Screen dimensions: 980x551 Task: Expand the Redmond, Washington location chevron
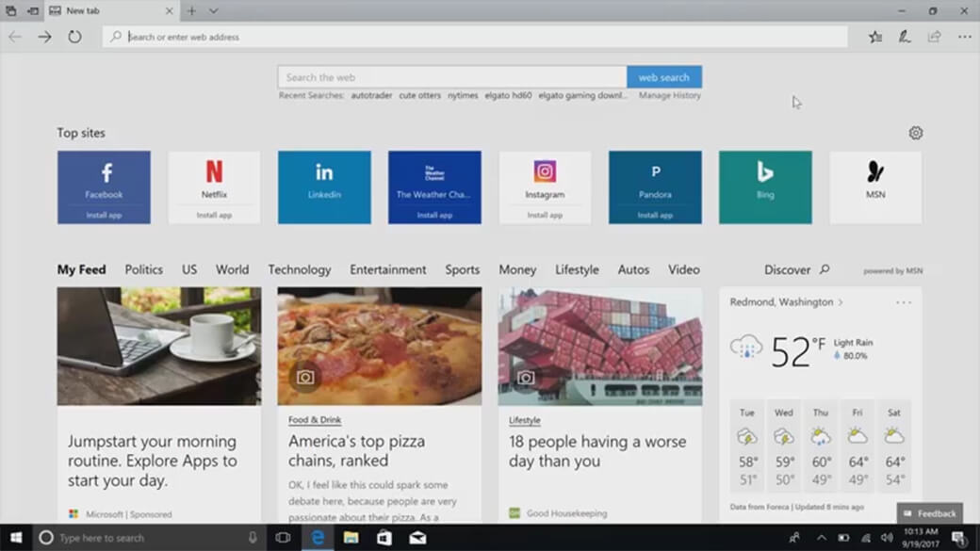pos(841,302)
